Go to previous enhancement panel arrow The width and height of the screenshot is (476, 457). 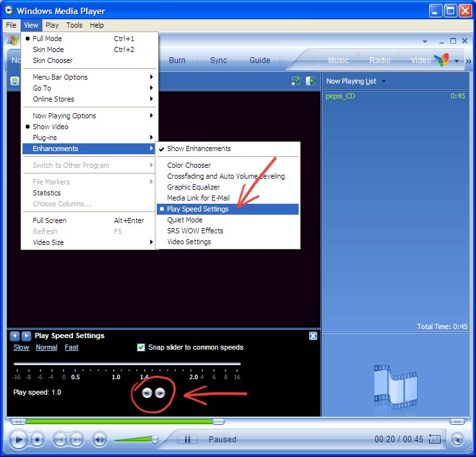[x=15, y=336]
